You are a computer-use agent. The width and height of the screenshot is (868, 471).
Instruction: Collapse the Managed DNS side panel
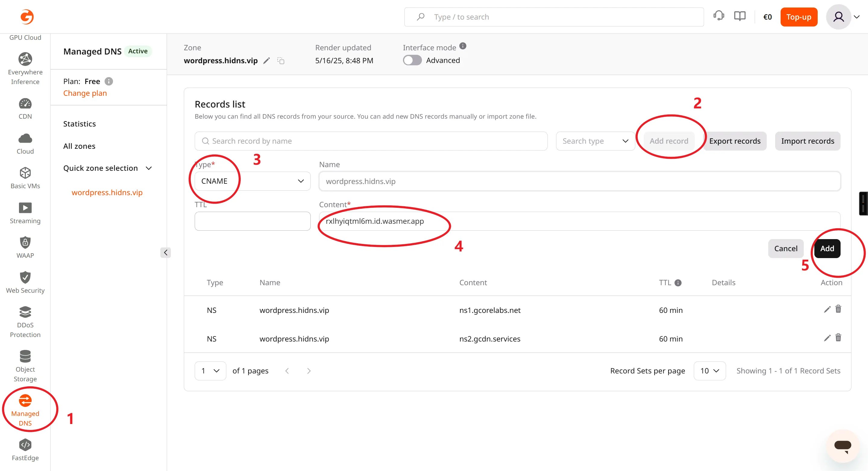tap(165, 252)
